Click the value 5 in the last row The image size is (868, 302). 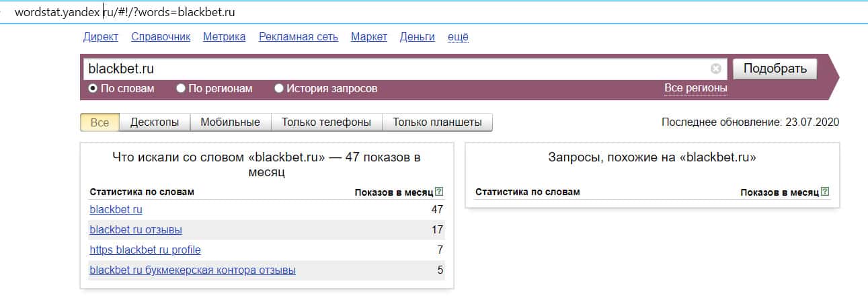pyautogui.click(x=440, y=270)
